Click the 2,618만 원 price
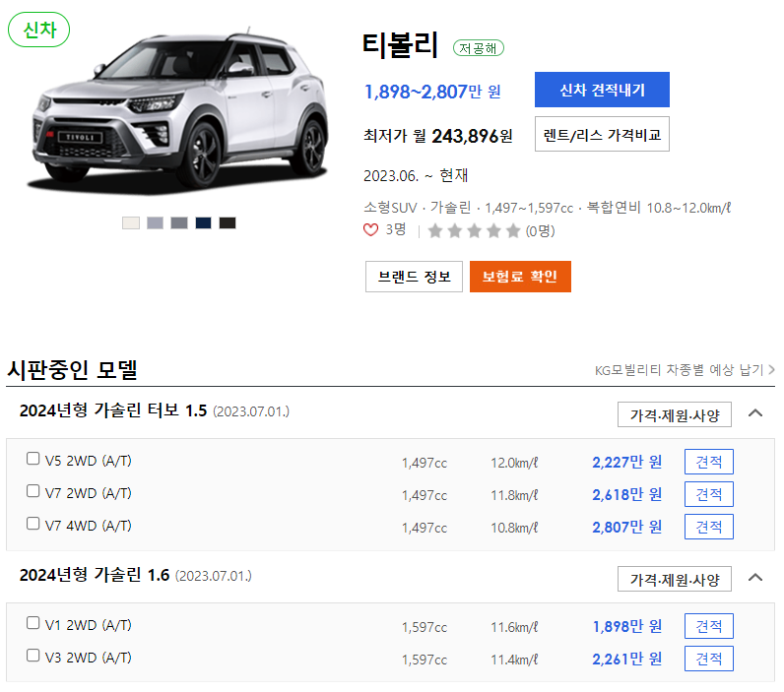Viewport: 784px width, 692px height. (x=627, y=495)
